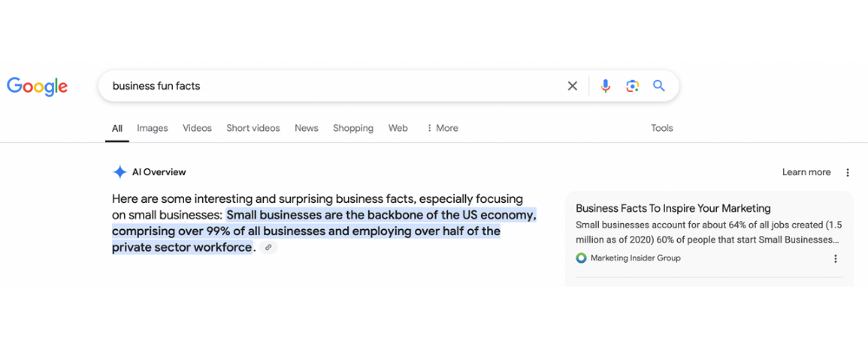The height and width of the screenshot is (347, 868).
Task: Click in the search input field
Action: [x=330, y=86]
